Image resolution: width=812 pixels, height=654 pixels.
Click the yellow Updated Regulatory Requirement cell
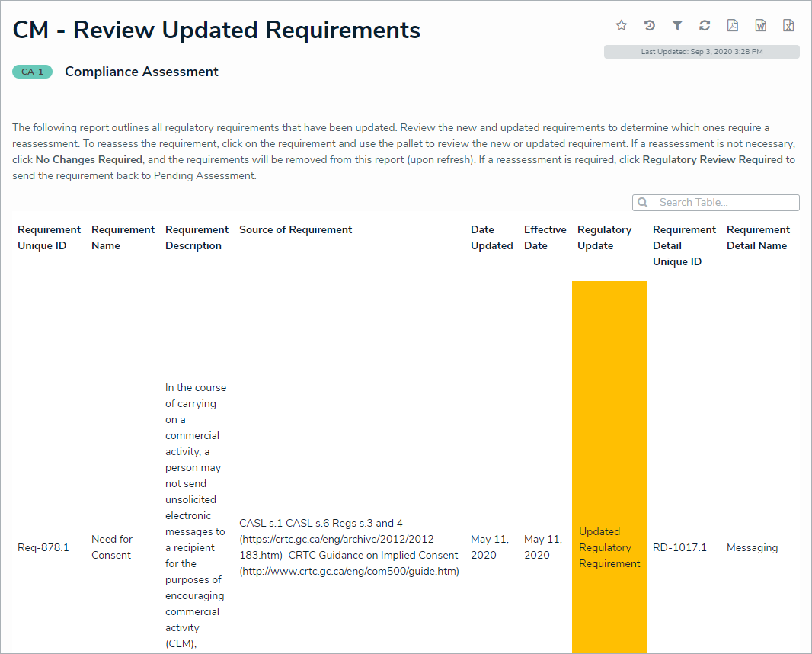[x=609, y=547]
